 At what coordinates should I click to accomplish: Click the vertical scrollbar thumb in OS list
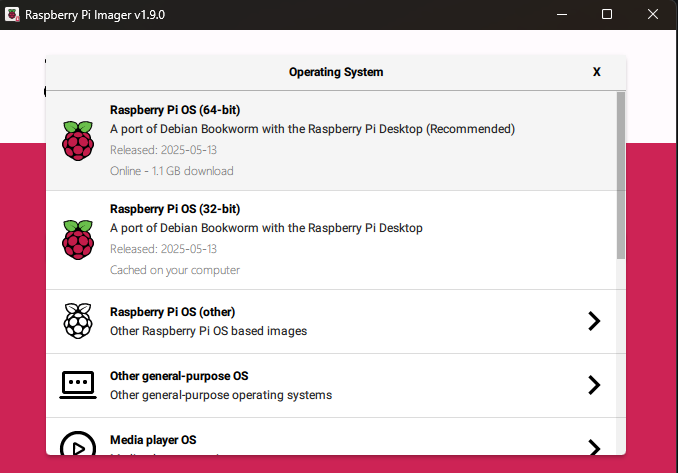click(x=621, y=175)
